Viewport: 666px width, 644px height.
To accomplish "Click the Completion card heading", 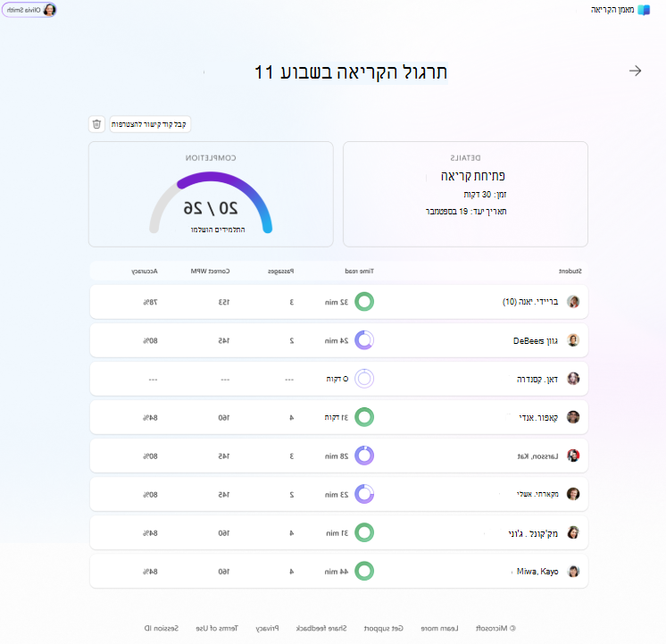I will pyautogui.click(x=211, y=158).
